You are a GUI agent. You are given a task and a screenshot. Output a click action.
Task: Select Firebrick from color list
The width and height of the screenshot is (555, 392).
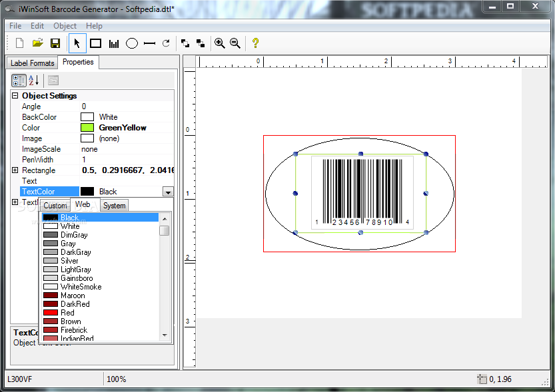101,330
